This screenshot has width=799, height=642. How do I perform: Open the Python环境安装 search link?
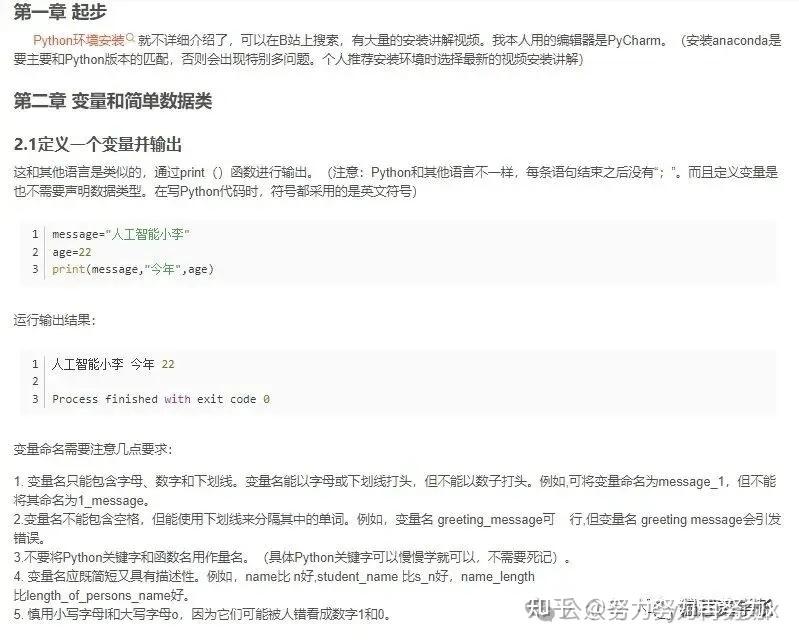pyautogui.click(x=79, y=40)
